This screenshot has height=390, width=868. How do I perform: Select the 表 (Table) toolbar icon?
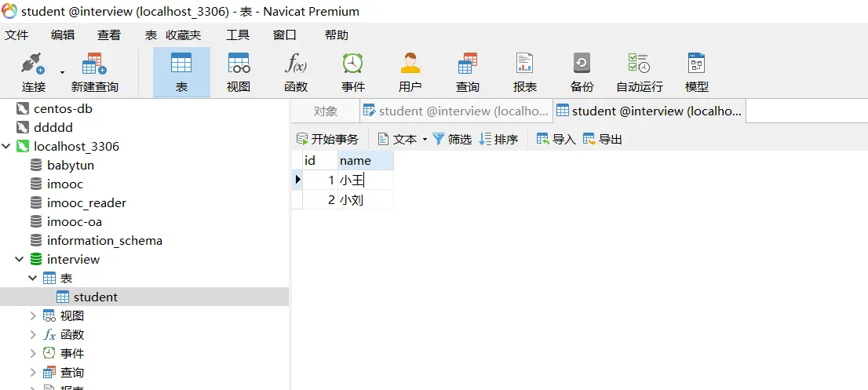[181, 72]
